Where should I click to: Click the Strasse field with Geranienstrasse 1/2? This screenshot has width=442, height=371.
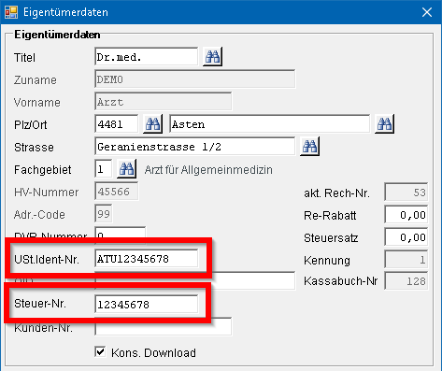click(x=195, y=147)
